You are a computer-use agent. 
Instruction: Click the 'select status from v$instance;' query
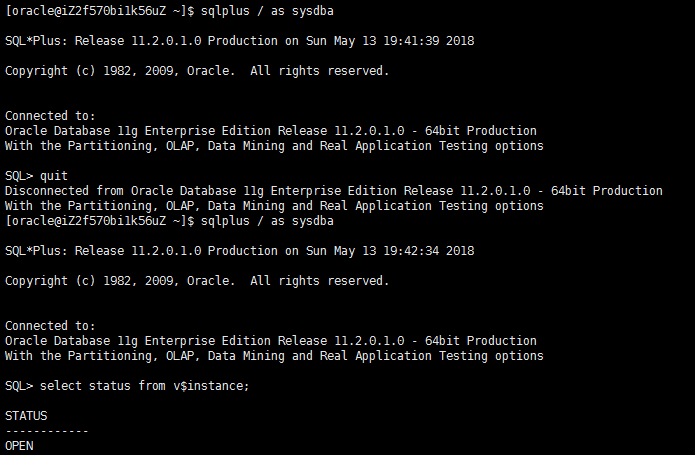(x=144, y=386)
